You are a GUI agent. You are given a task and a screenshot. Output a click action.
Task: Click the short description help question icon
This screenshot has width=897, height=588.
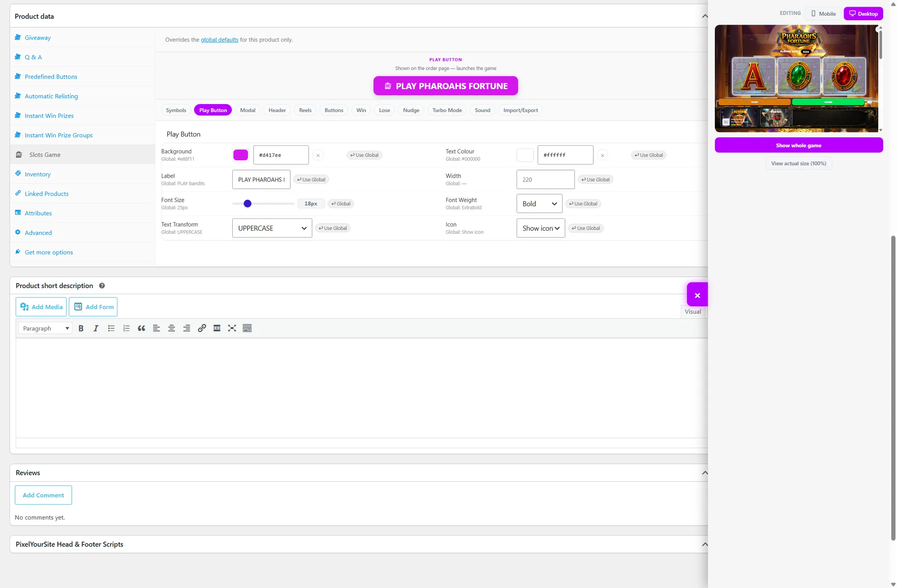tap(102, 286)
